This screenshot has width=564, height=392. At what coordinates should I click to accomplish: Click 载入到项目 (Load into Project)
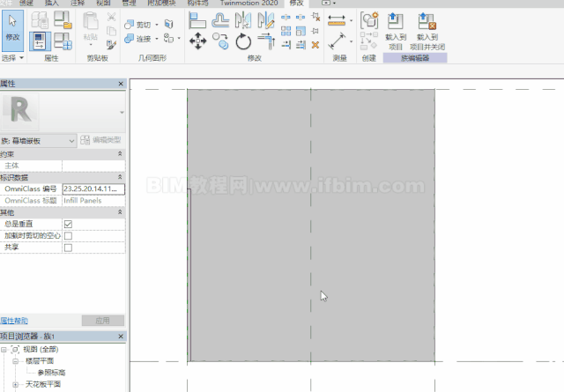[396, 31]
